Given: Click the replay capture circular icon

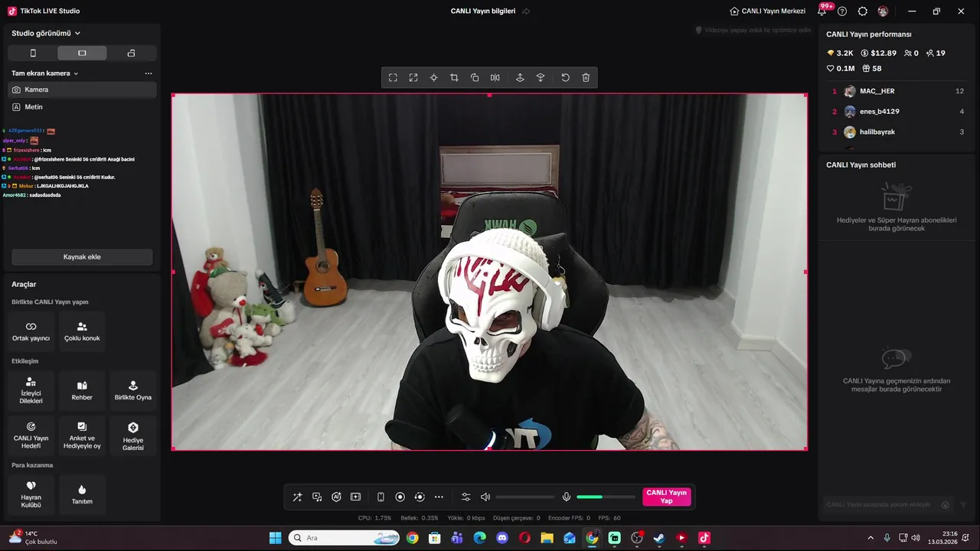Looking at the screenshot, I should pyautogui.click(x=420, y=497).
